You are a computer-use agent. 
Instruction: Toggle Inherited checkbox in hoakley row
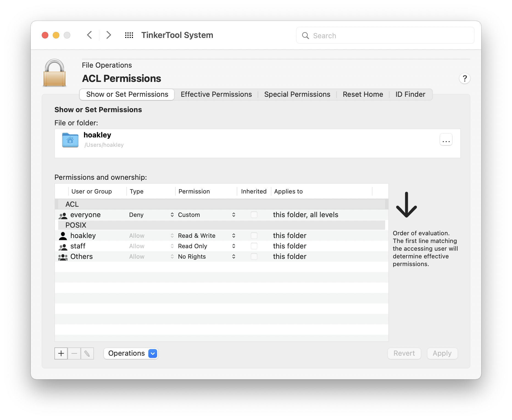[254, 236]
